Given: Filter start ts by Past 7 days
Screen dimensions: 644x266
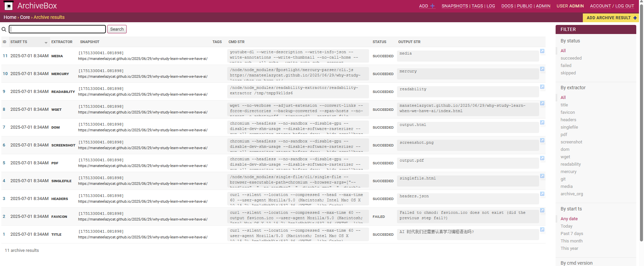Looking at the screenshot, I should (x=571, y=234).
